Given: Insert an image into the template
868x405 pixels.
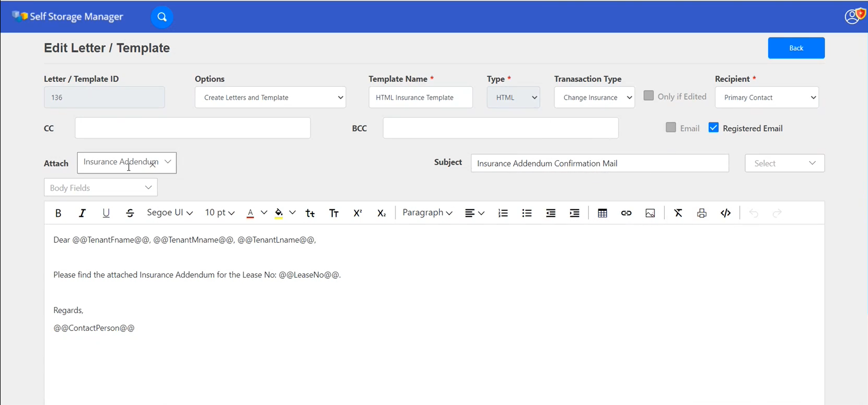Looking at the screenshot, I should click(x=650, y=213).
